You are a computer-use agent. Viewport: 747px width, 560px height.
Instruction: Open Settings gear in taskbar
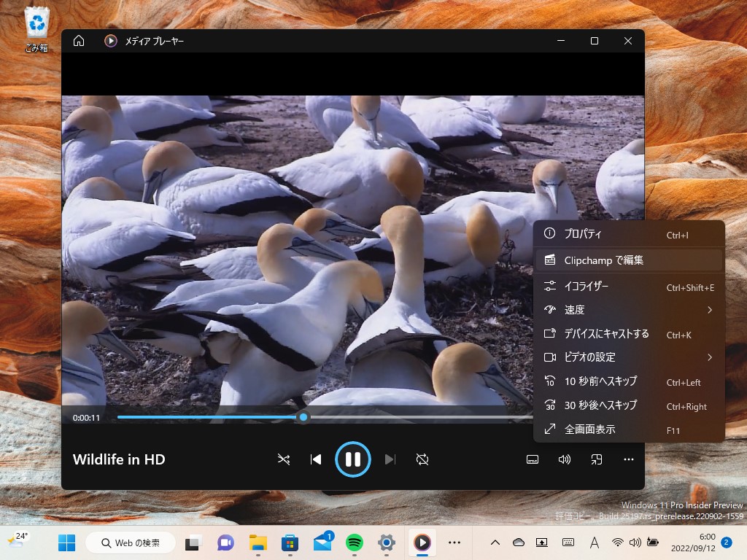point(387,542)
